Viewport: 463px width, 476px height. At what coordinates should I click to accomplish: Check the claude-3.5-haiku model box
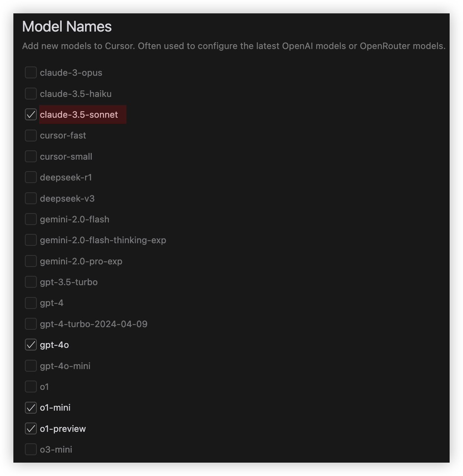(31, 94)
